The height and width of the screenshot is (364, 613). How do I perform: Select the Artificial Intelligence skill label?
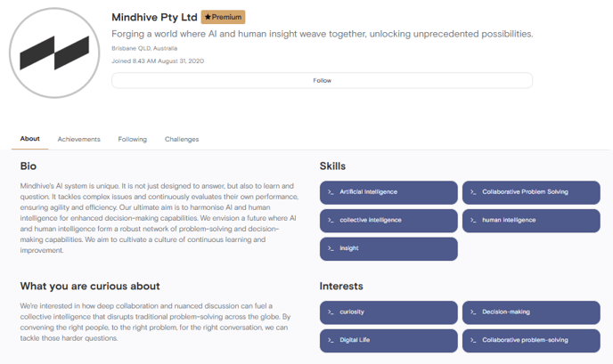click(x=368, y=191)
